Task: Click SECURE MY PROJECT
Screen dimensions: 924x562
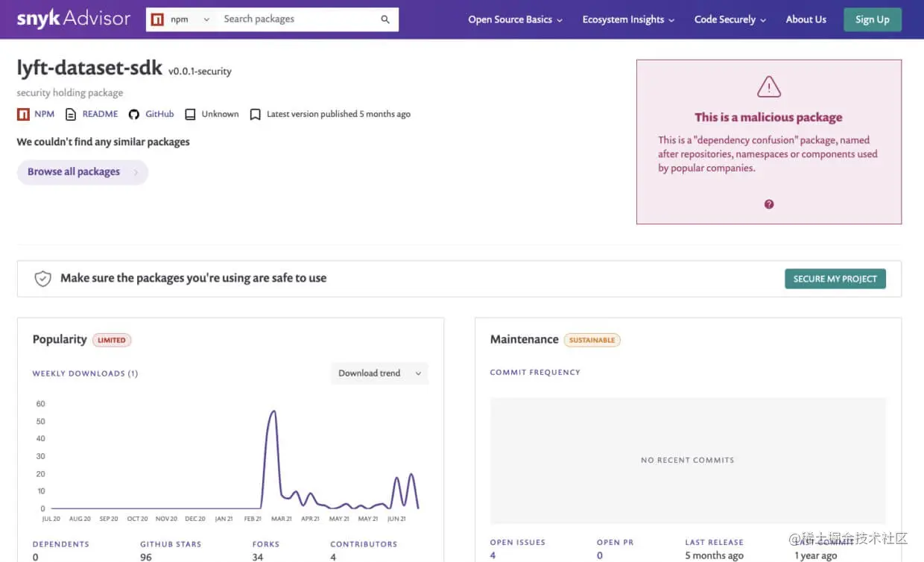Action: (835, 278)
